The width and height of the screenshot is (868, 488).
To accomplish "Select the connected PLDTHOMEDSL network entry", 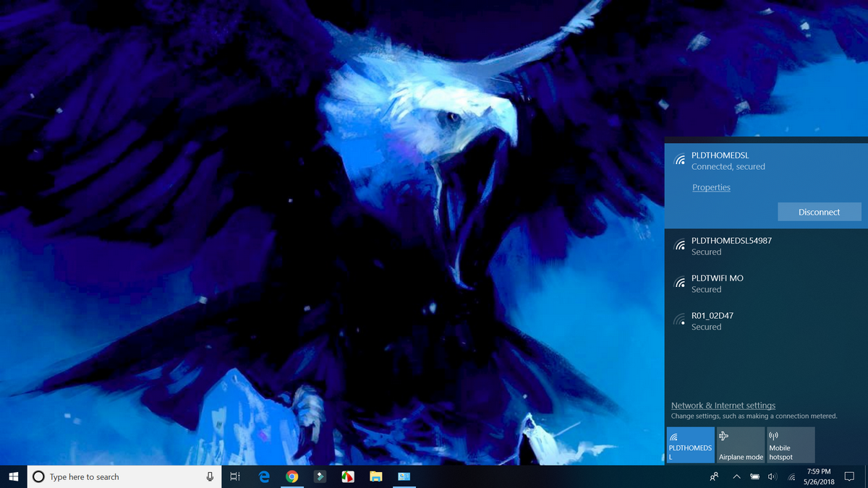I will (x=766, y=185).
